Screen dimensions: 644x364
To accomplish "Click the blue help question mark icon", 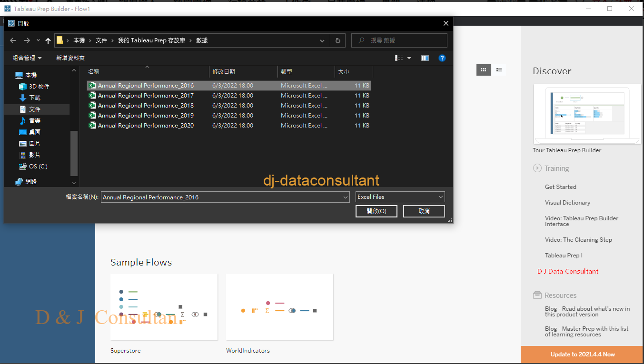I will click(x=442, y=58).
